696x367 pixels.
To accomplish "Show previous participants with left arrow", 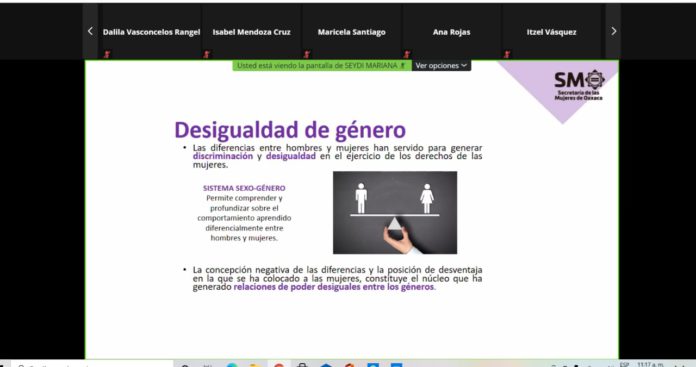I will 91,31.
